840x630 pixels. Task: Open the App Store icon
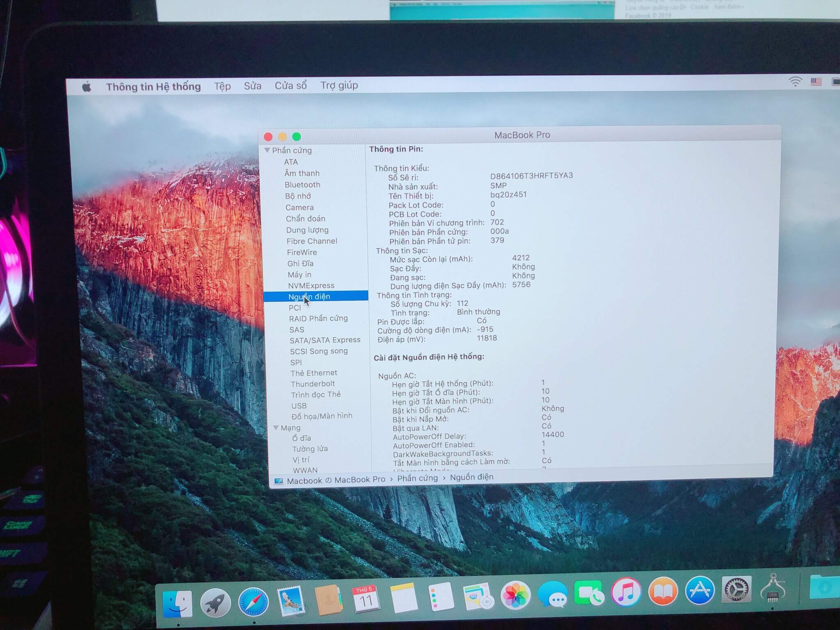tap(700, 591)
